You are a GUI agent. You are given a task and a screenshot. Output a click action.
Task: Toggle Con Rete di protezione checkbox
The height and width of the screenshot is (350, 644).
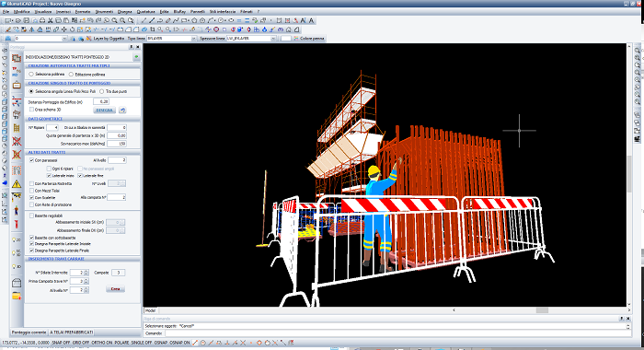31,204
